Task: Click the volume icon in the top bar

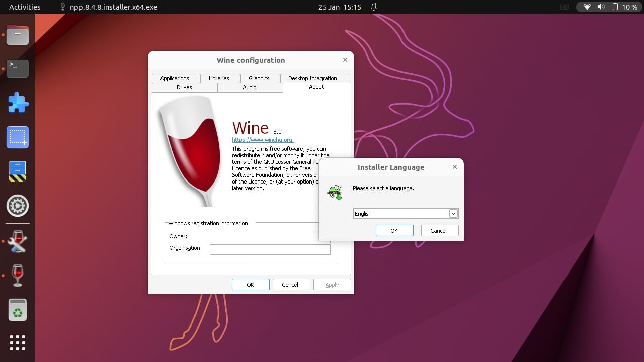Action: (601, 7)
